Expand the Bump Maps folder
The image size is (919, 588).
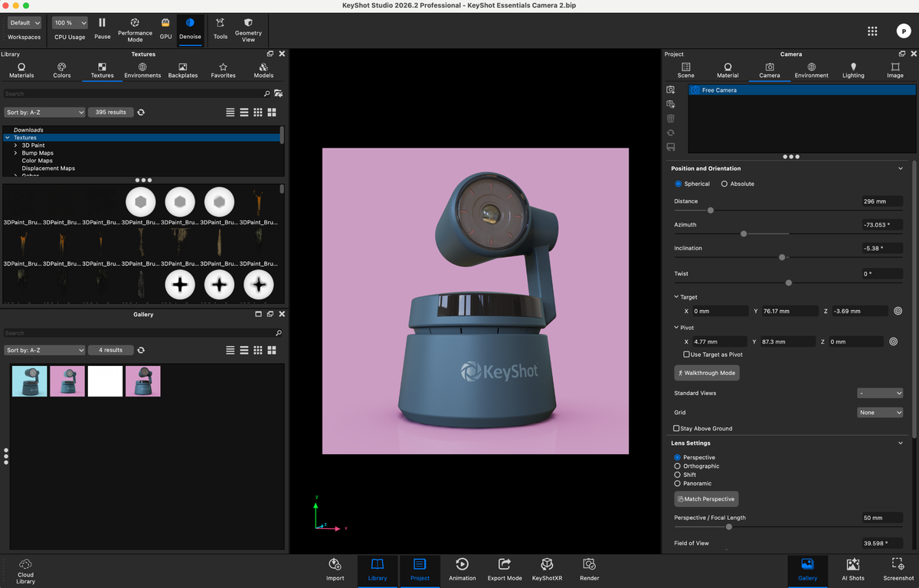point(16,153)
